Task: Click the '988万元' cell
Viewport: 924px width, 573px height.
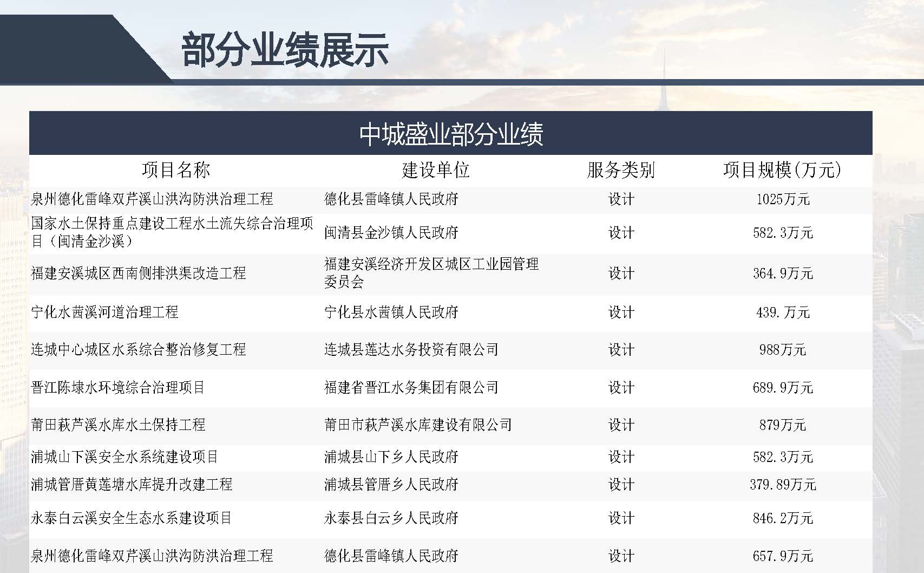Action: pos(783,350)
